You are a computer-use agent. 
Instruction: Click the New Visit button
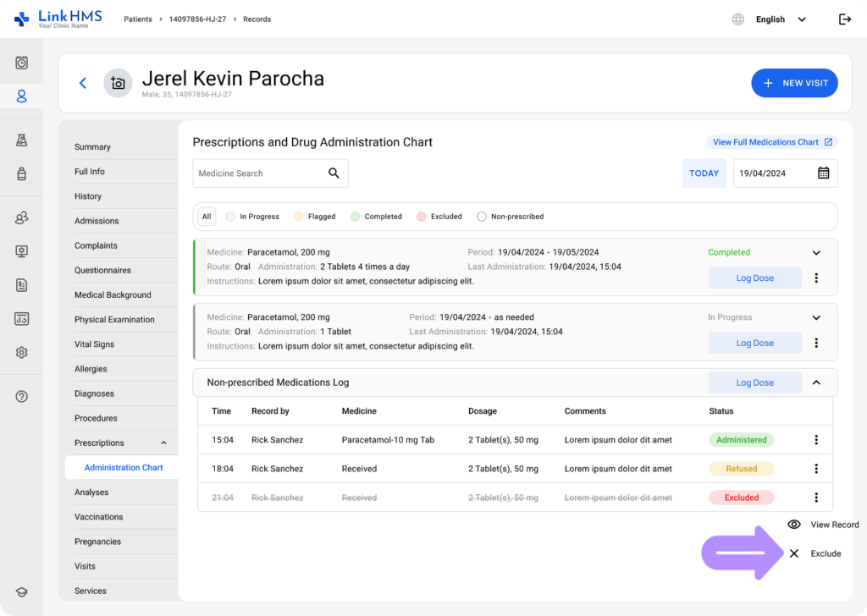(x=794, y=83)
